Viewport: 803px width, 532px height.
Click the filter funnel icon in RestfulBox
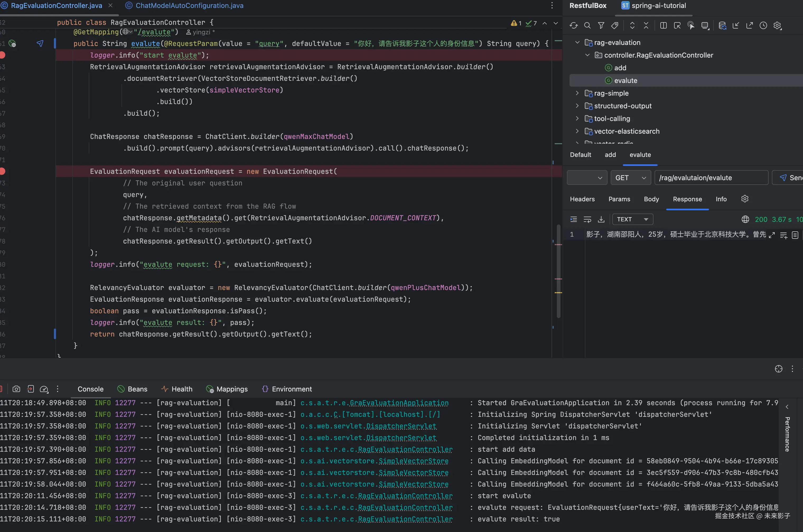pos(601,25)
